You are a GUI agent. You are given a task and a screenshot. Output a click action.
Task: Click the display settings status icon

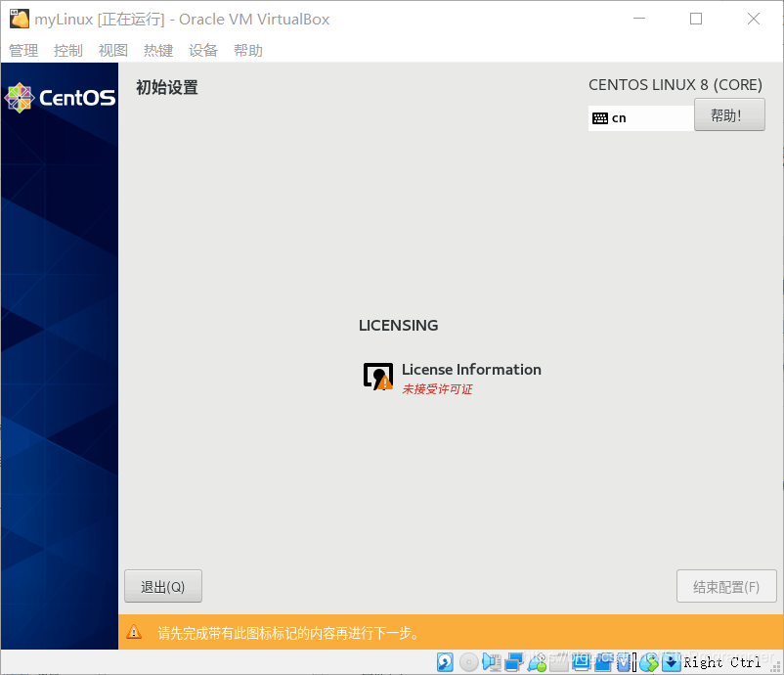click(581, 662)
